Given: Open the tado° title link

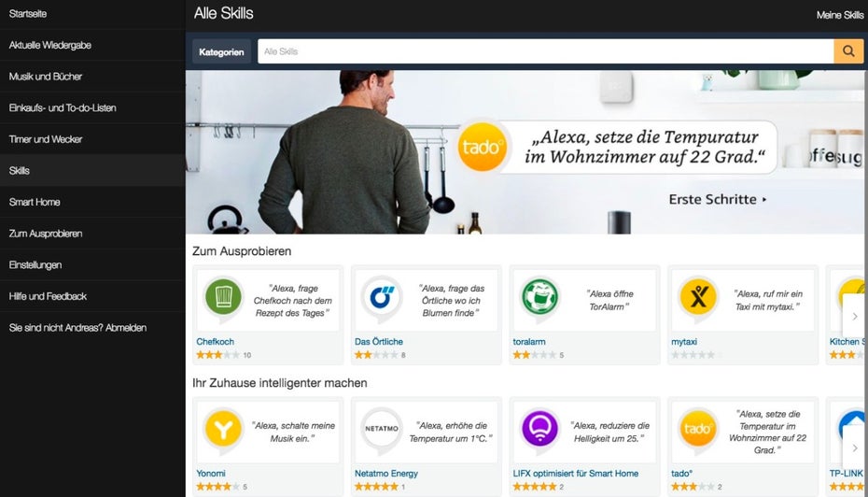Looking at the screenshot, I should click(x=681, y=474).
